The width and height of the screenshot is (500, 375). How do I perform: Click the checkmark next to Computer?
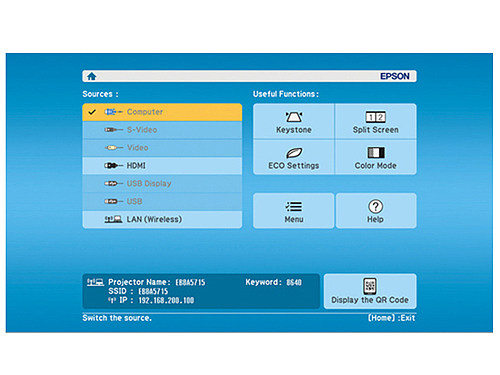click(92, 112)
